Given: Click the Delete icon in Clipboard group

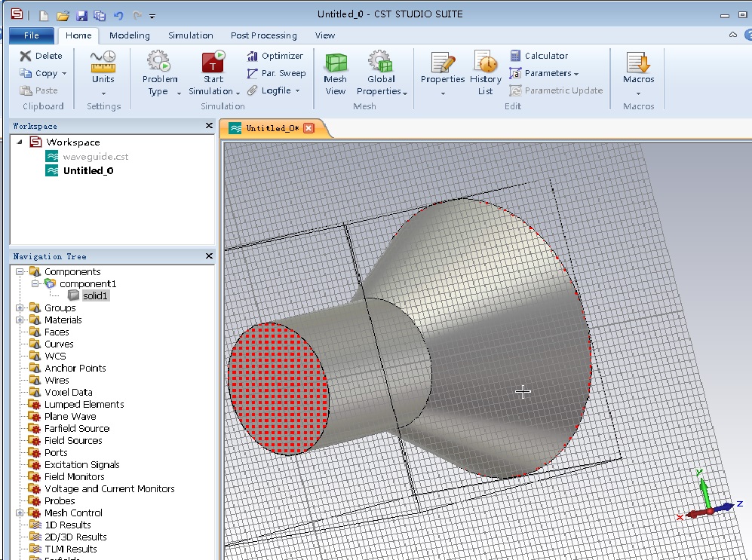Looking at the screenshot, I should (26, 56).
